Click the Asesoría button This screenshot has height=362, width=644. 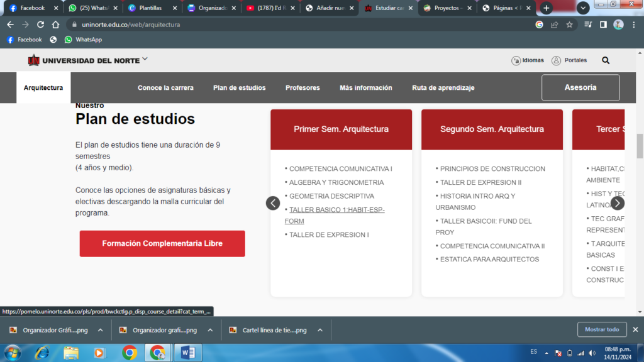click(x=580, y=88)
